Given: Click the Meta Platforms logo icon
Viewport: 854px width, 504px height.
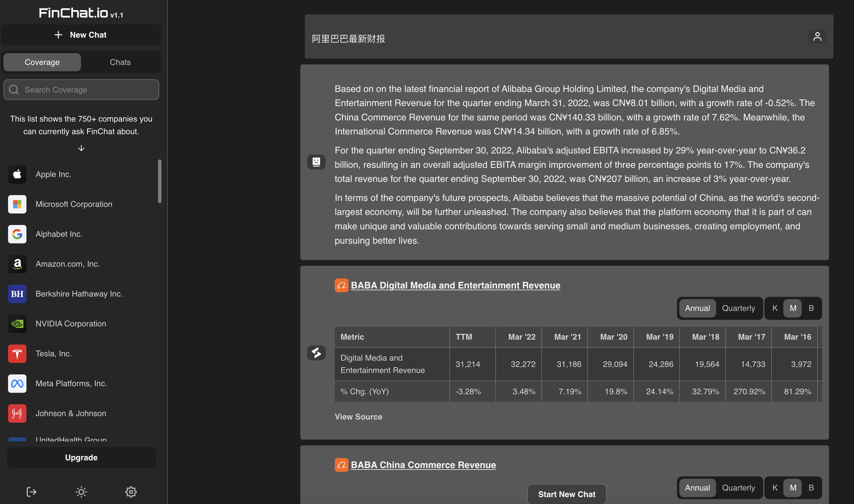Looking at the screenshot, I should pos(17,383).
